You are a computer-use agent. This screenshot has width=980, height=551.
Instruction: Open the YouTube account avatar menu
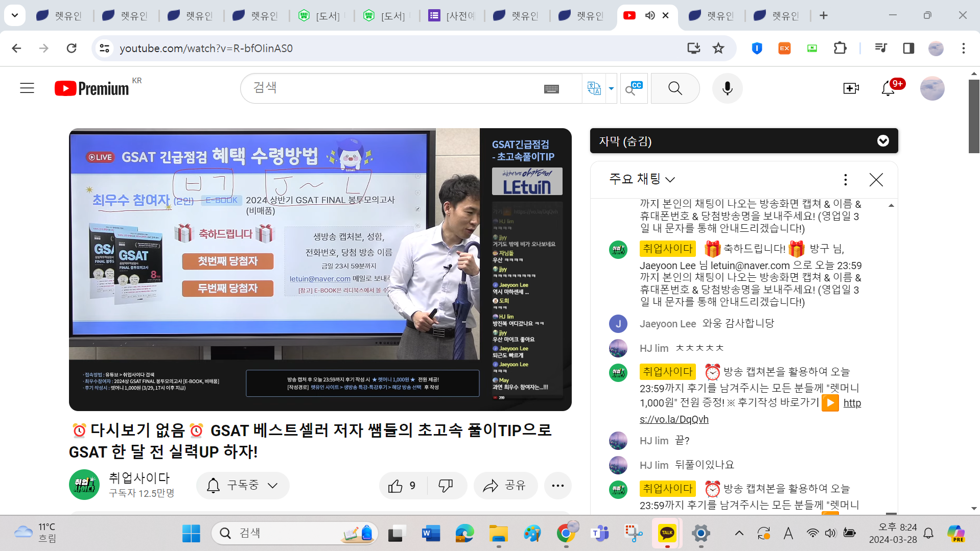click(932, 88)
